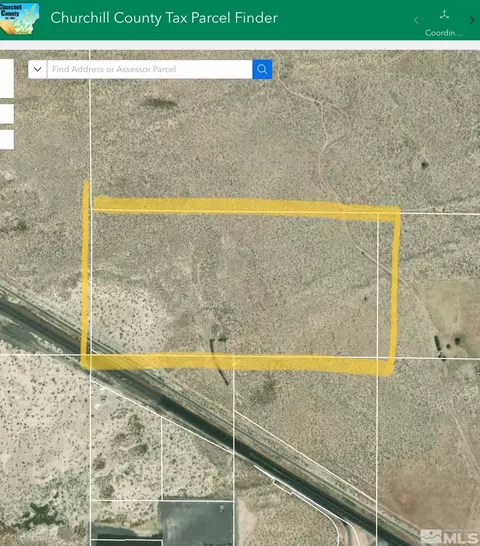Viewport: 480px width, 546px height.
Task: Show previous widgets with left chevron
Action: click(x=416, y=20)
